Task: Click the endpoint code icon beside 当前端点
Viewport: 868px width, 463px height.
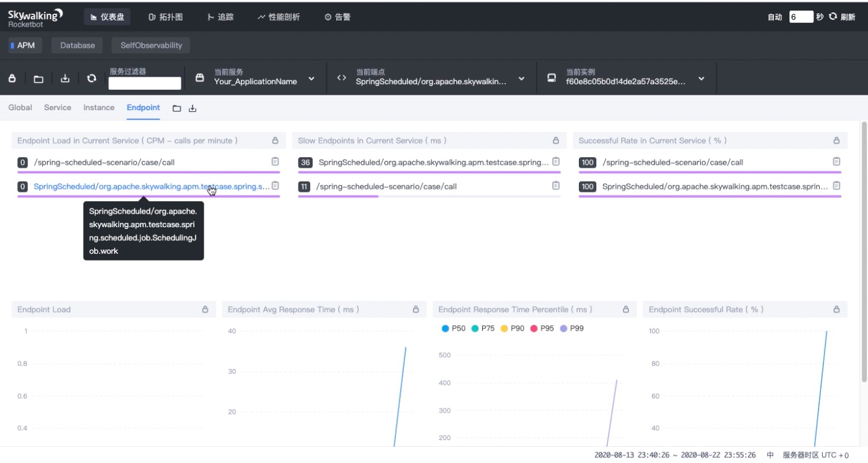Action: pos(341,78)
